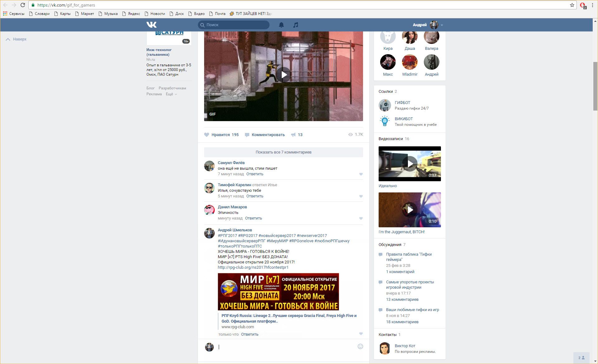598x364 pixels.
Task: Play the Идеально video thumbnail
Action: click(409, 164)
